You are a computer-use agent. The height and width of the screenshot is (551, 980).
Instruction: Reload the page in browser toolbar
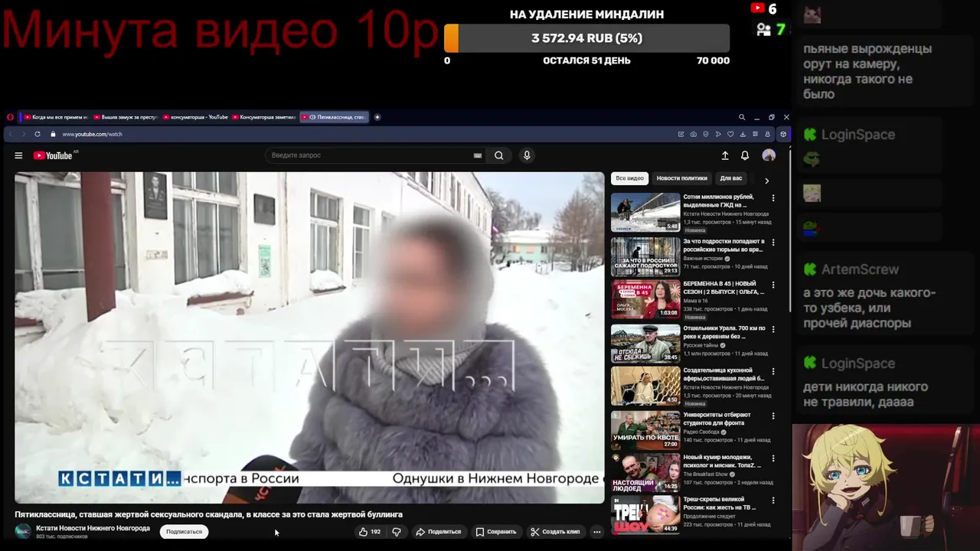point(37,134)
